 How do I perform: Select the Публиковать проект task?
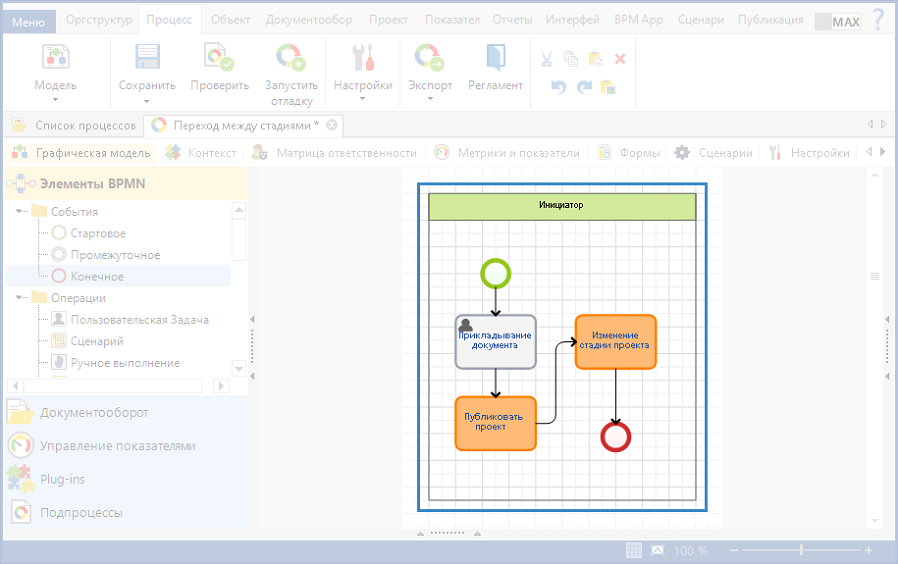pos(495,423)
